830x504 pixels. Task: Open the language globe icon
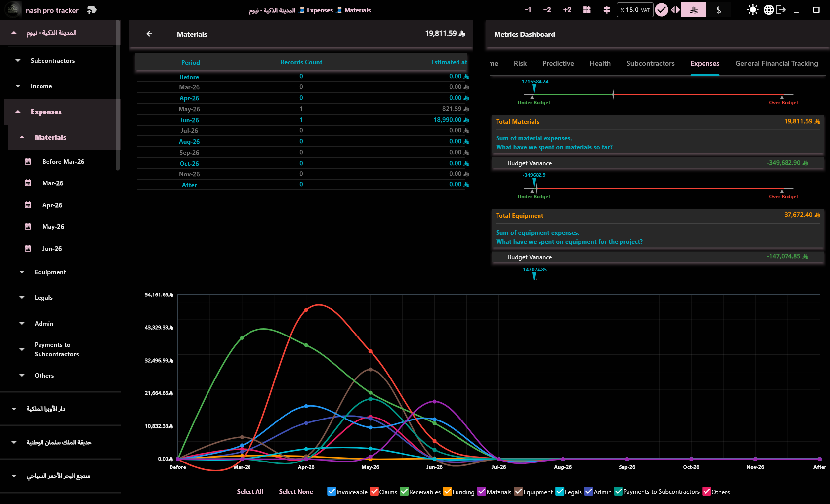[x=769, y=10]
